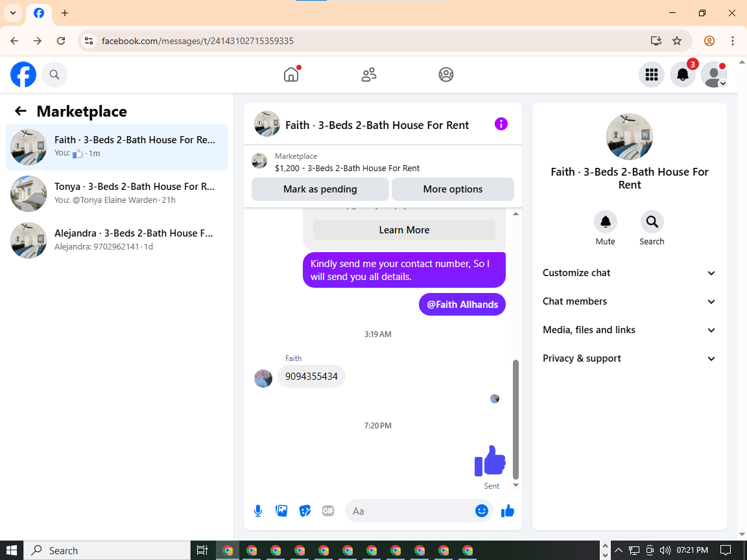Click the voice clip microphone icon
The width and height of the screenshot is (747, 560).
[x=257, y=511]
